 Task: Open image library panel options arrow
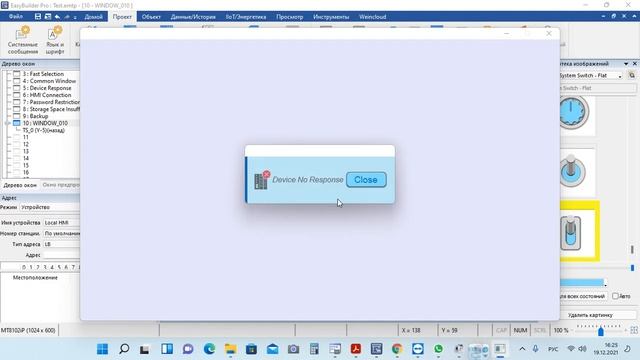626,64
